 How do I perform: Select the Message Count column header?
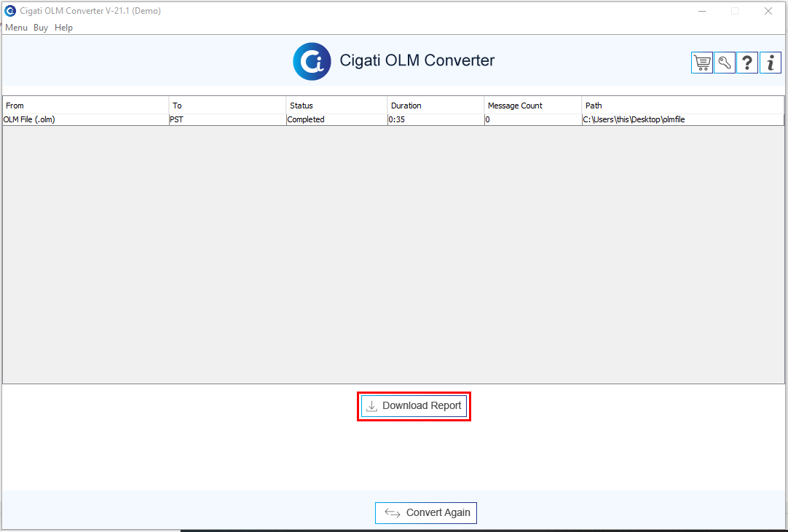[532, 106]
